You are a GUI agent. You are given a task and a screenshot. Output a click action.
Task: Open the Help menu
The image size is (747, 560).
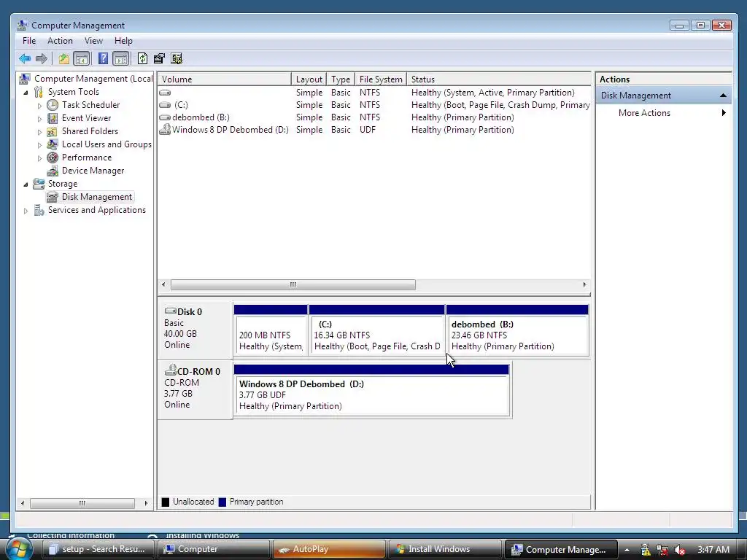coord(123,41)
